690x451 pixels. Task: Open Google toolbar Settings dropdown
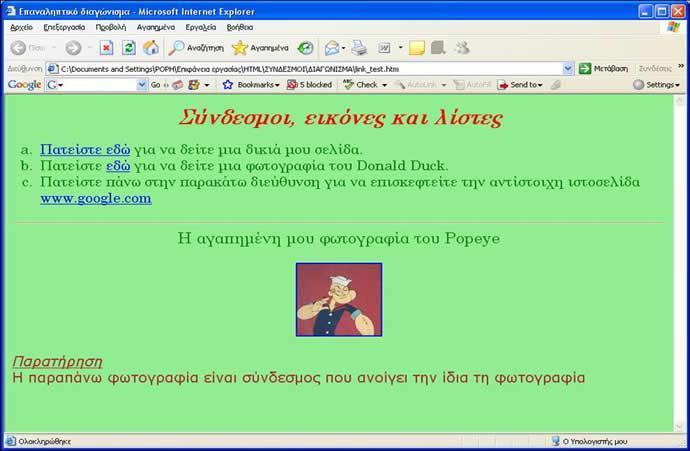tap(656, 84)
